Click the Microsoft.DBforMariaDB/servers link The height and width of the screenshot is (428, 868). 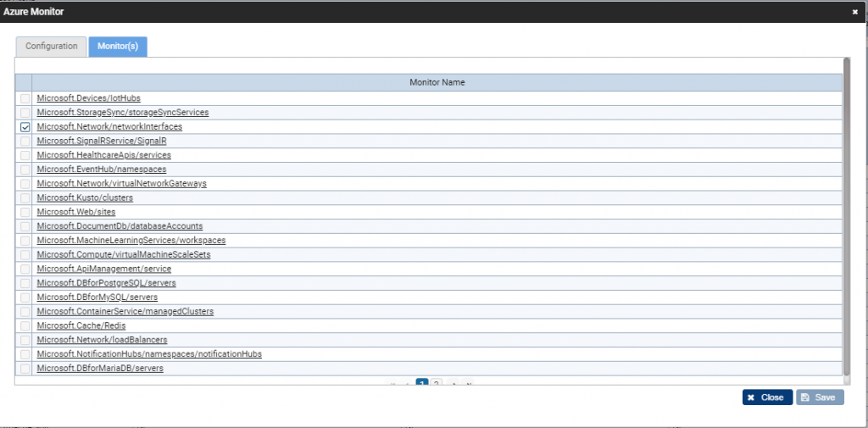tap(100, 368)
